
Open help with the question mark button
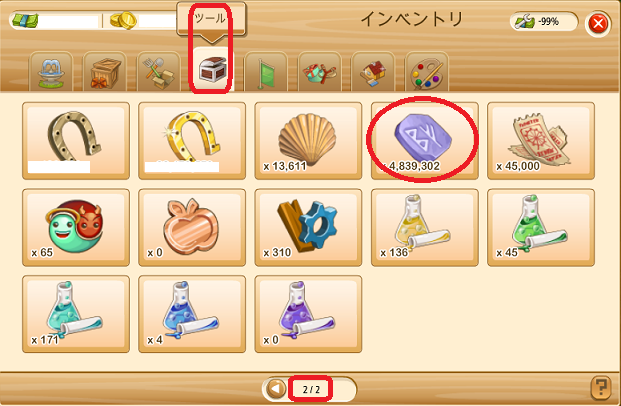point(601,388)
